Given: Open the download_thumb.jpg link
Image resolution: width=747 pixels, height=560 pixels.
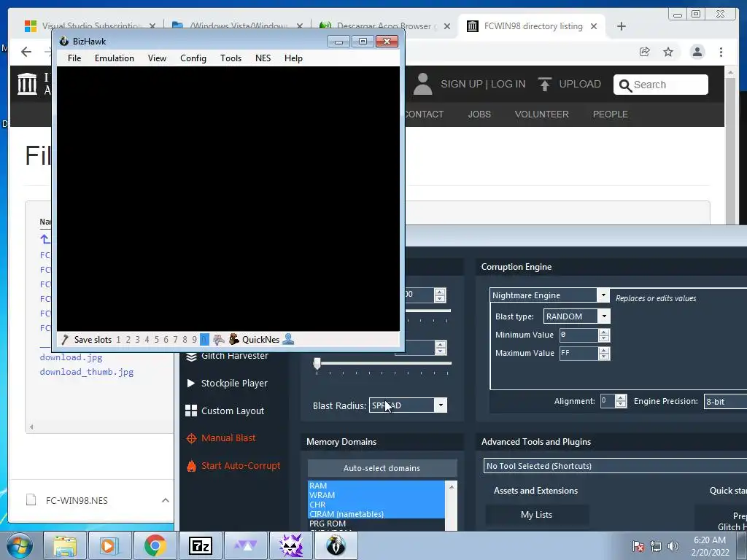Looking at the screenshot, I should click(x=87, y=372).
